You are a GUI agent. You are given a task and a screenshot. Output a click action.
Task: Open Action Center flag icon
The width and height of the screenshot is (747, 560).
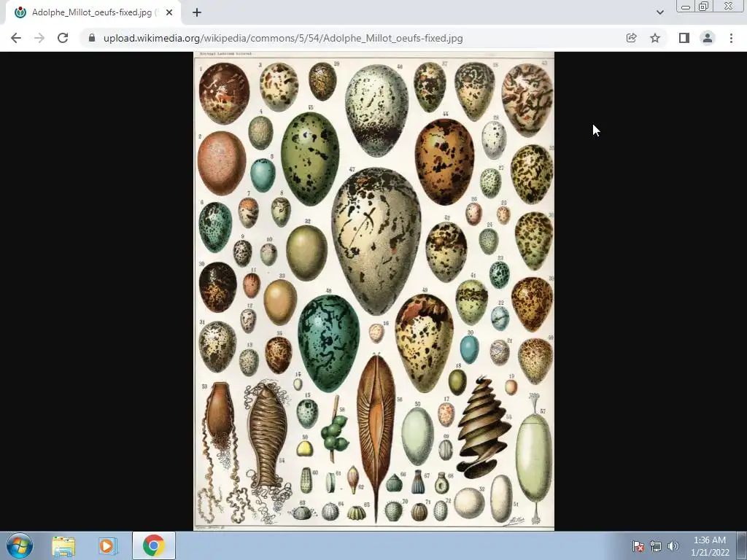coord(638,546)
